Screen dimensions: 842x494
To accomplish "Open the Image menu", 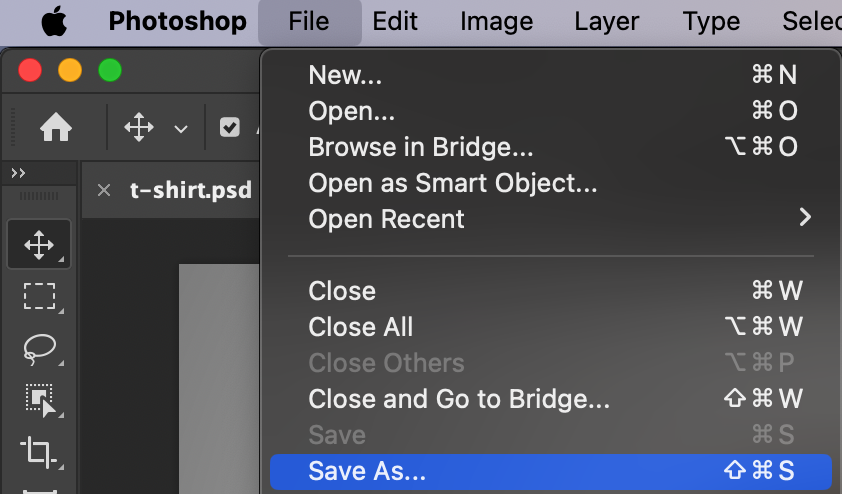I will point(496,21).
